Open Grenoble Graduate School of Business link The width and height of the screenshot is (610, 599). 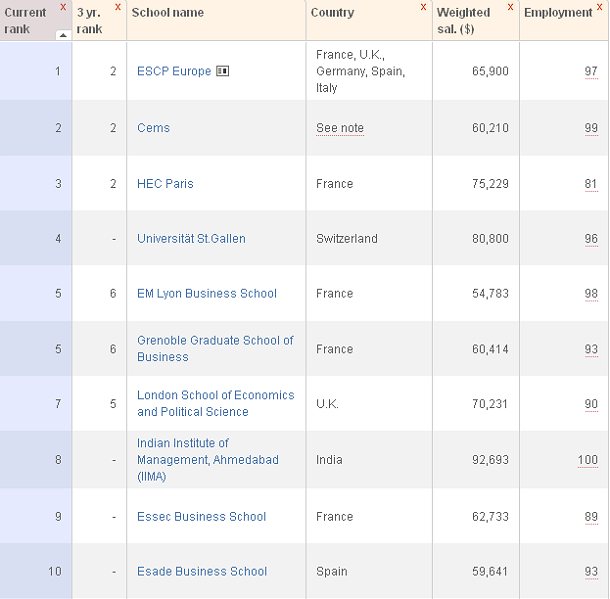[x=215, y=349]
